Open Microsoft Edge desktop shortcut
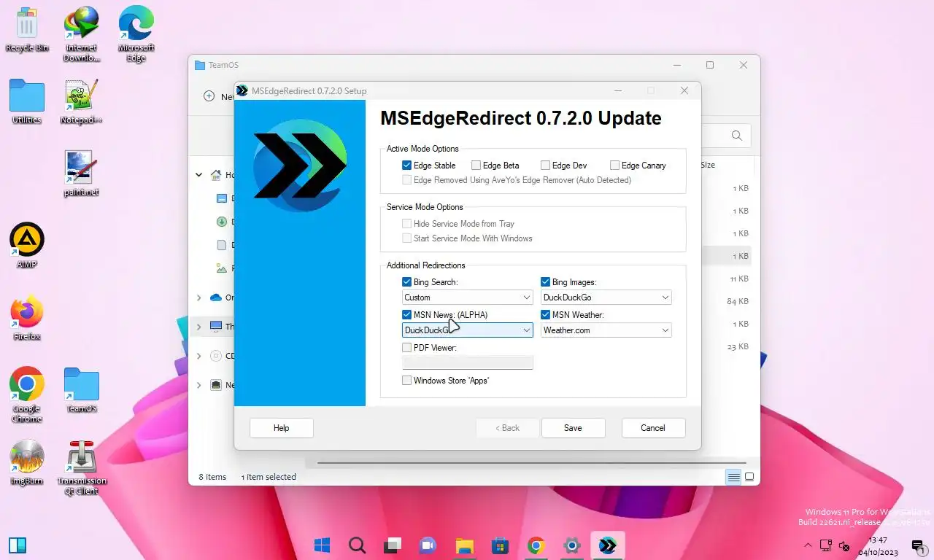This screenshot has height=560, width=934. tap(136, 34)
